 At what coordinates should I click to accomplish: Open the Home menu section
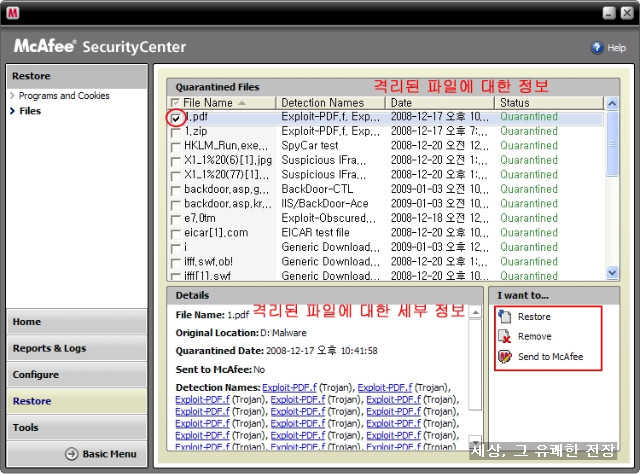coord(77,322)
